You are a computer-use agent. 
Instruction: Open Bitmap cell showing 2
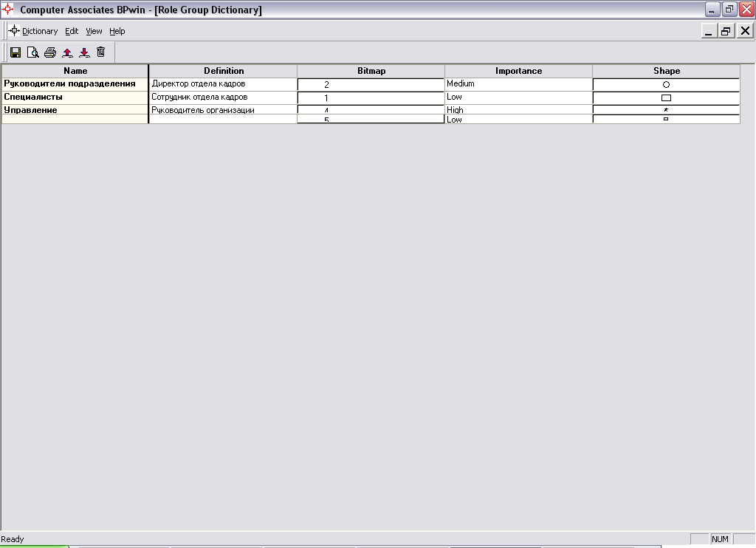(x=371, y=84)
